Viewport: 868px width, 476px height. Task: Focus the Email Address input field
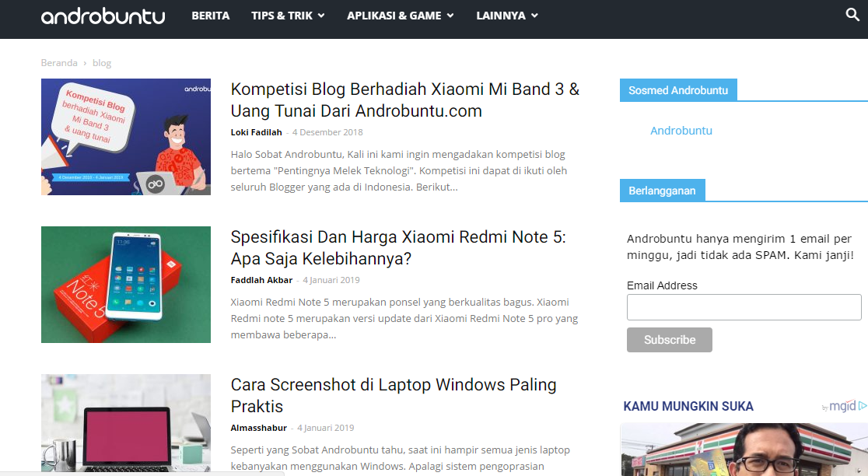[744, 307]
